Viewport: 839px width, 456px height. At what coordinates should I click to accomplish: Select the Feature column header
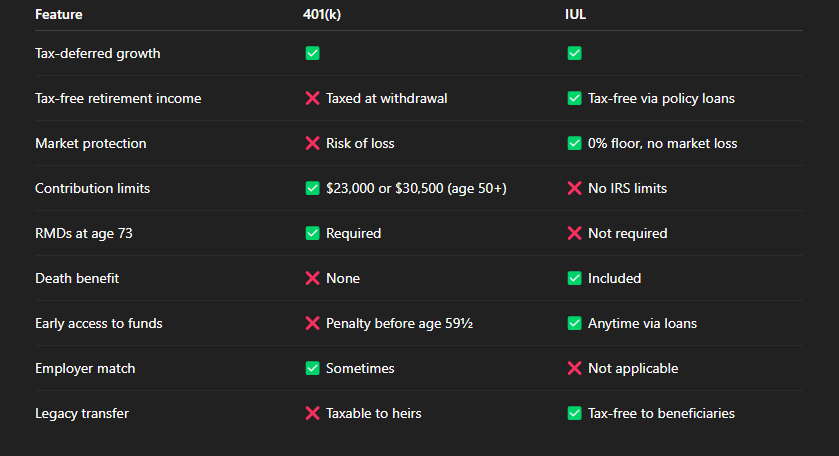[x=59, y=14]
